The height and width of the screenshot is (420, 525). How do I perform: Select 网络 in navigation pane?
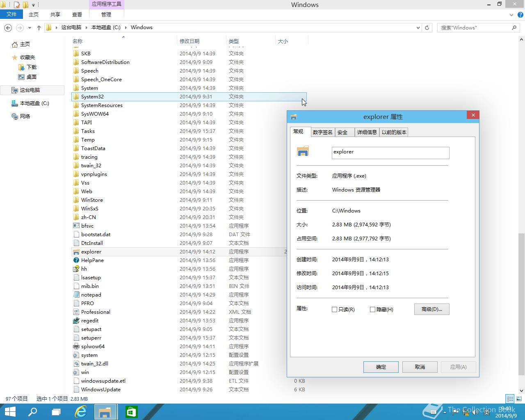pyautogui.click(x=25, y=116)
